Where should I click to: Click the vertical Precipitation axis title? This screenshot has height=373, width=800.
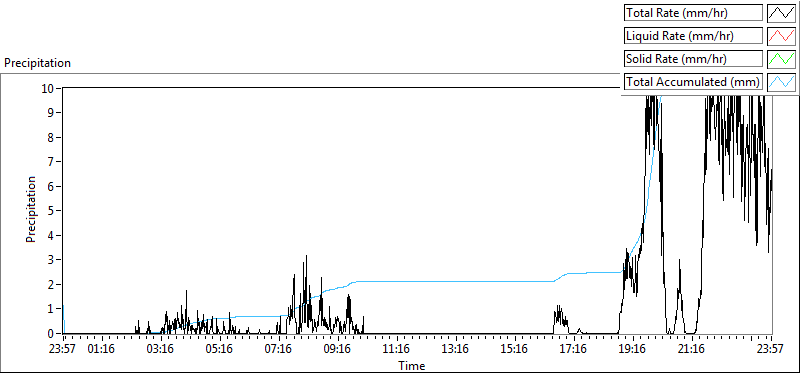tap(31, 210)
